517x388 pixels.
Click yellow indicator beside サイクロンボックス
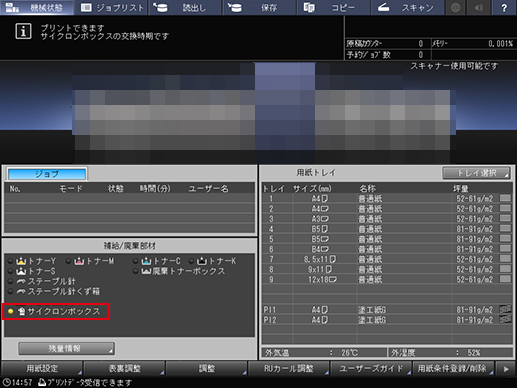click(11, 311)
